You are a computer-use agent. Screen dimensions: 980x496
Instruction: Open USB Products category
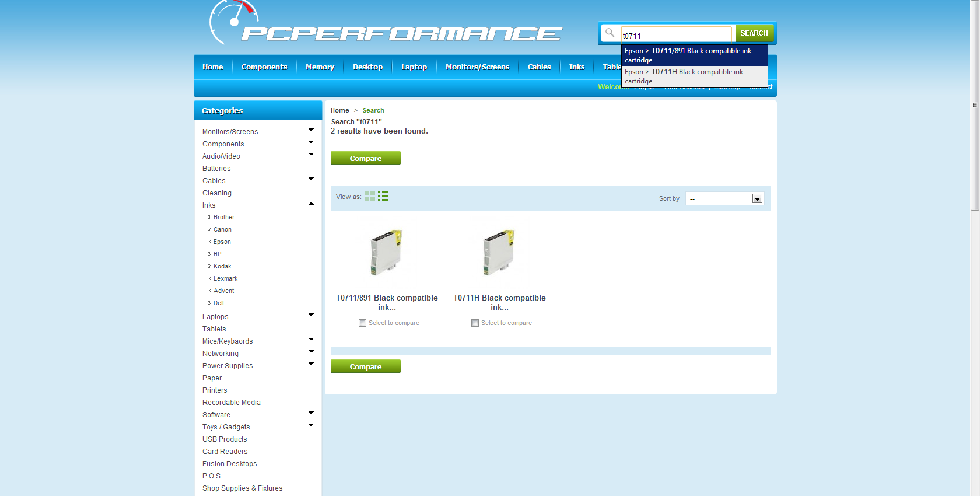pyautogui.click(x=225, y=439)
